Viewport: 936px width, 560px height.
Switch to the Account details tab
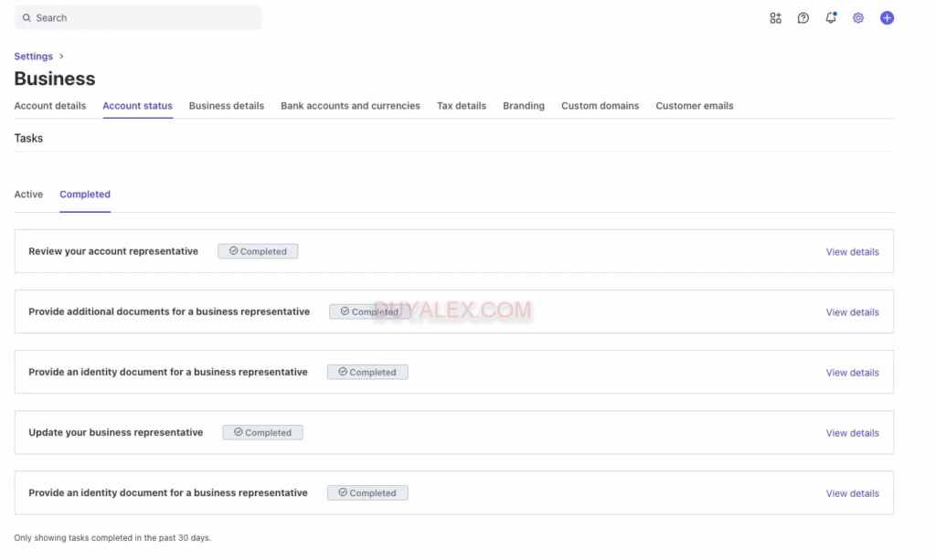[x=50, y=106]
